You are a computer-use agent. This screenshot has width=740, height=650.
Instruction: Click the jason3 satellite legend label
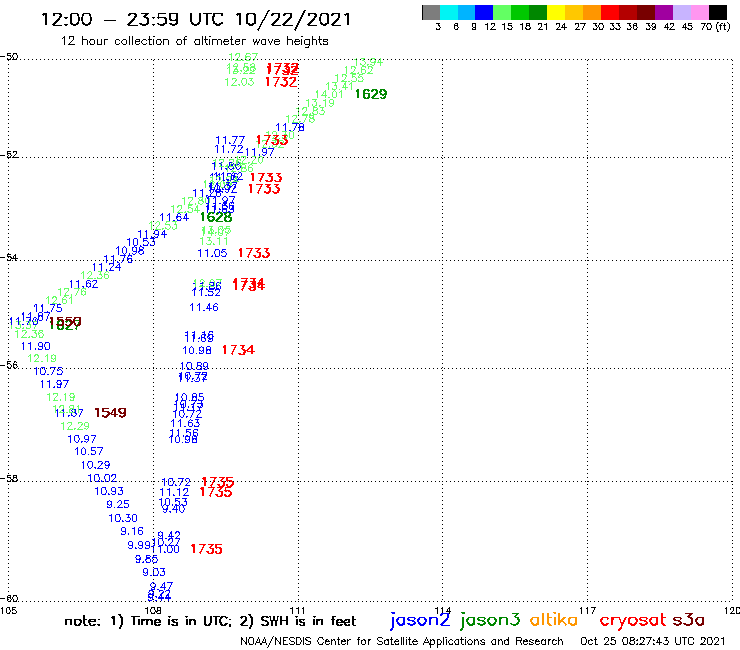coord(490,620)
